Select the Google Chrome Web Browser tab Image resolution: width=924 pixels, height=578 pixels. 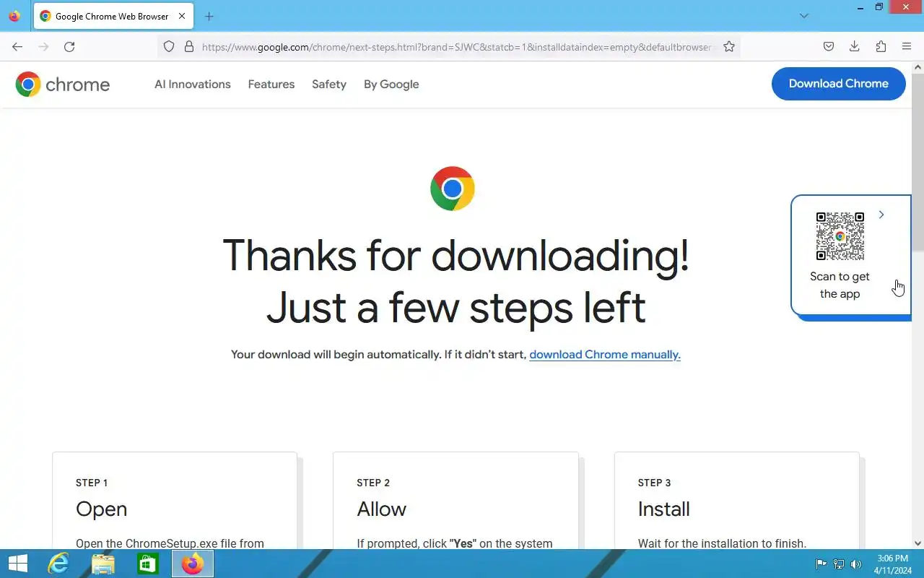point(113,16)
